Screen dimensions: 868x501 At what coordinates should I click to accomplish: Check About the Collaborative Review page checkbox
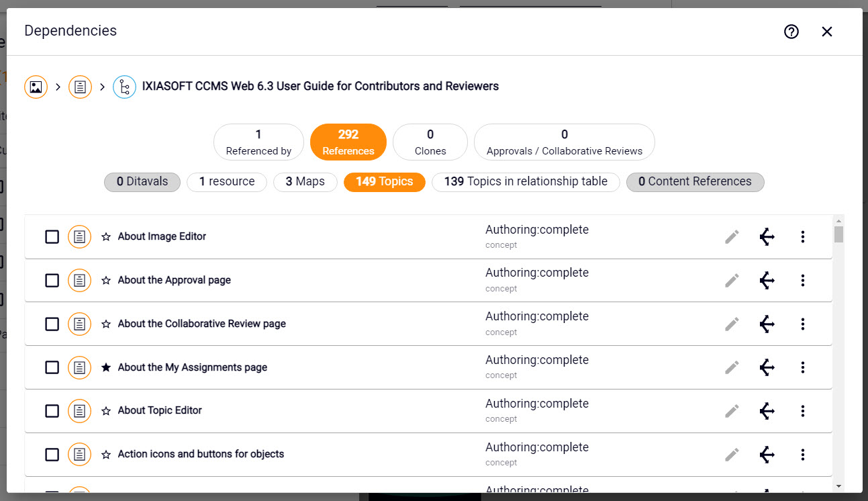pos(52,324)
